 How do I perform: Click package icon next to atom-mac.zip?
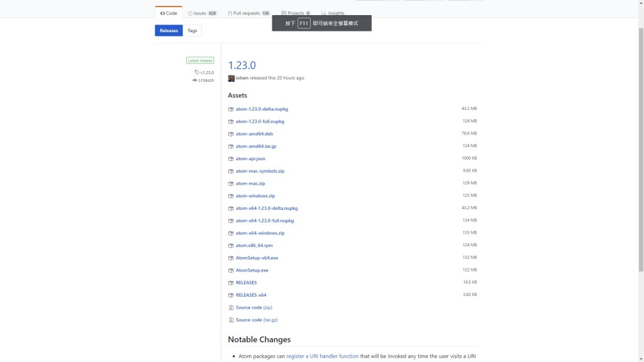pos(231,184)
